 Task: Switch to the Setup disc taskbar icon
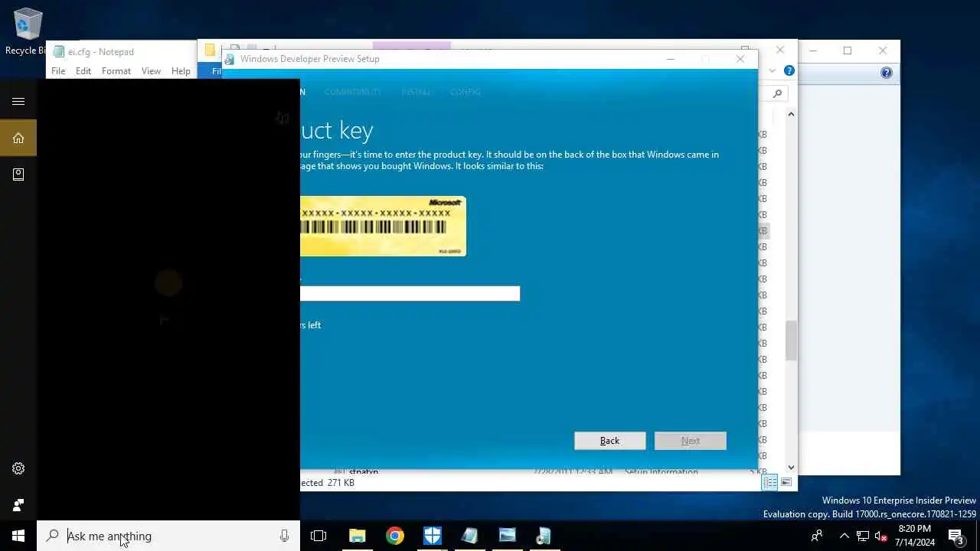click(544, 536)
